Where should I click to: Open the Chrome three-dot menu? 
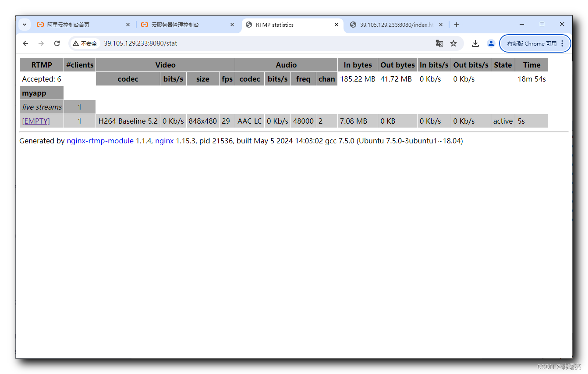point(562,43)
